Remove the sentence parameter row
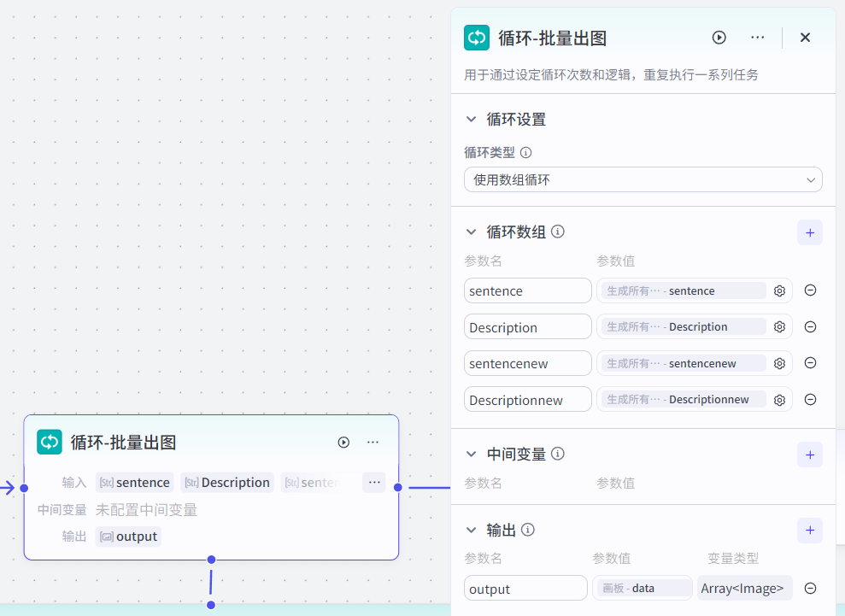 810,290
